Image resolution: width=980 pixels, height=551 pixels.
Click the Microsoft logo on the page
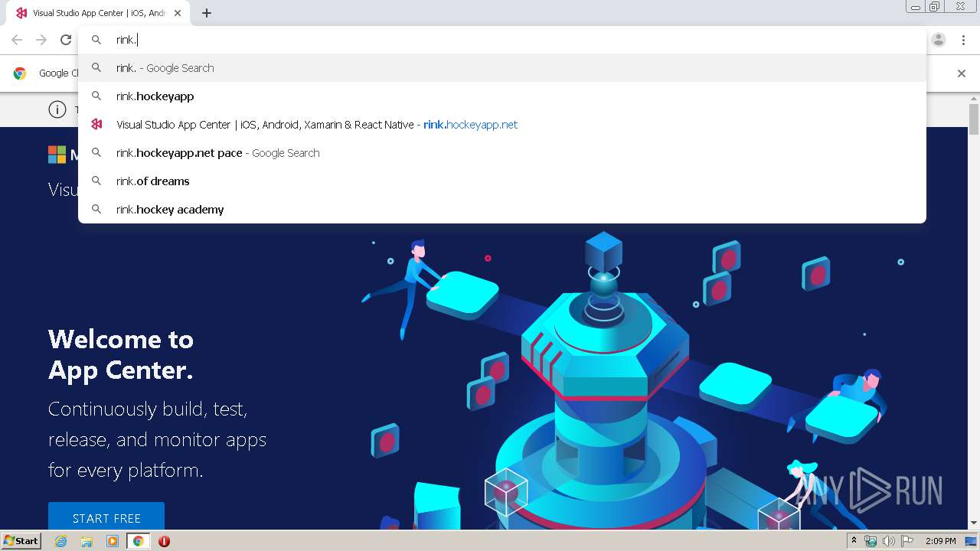57,155
